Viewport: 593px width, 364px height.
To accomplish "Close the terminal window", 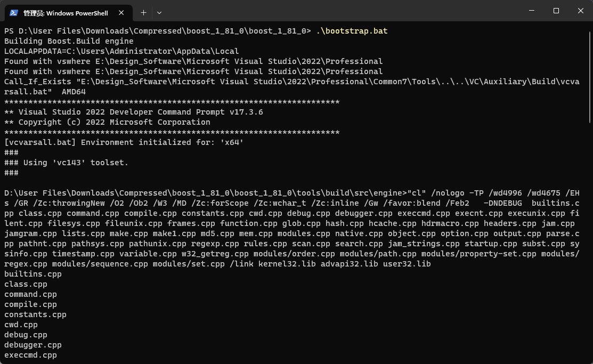I will pyautogui.click(x=580, y=11).
